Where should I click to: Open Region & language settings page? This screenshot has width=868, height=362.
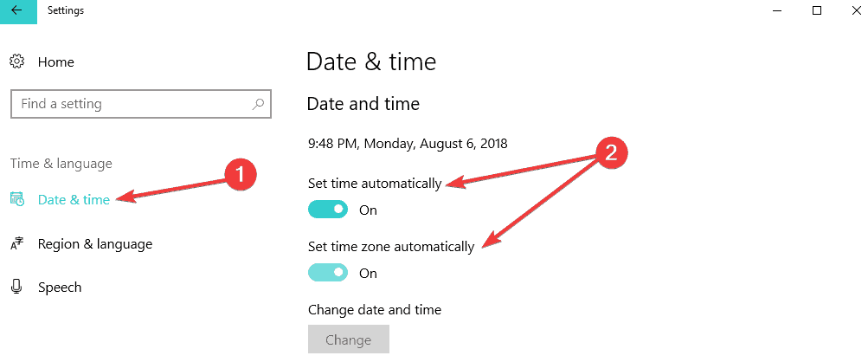[94, 244]
